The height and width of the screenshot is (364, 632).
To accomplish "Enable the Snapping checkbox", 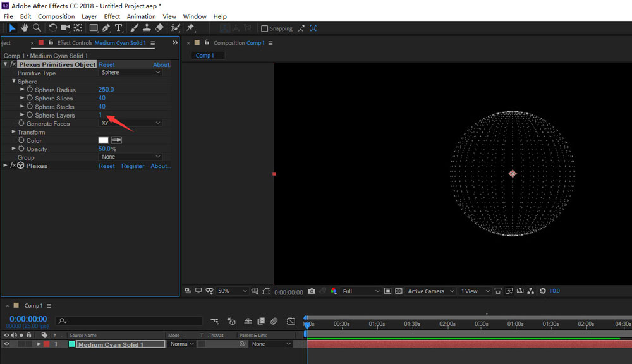I will tap(265, 28).
